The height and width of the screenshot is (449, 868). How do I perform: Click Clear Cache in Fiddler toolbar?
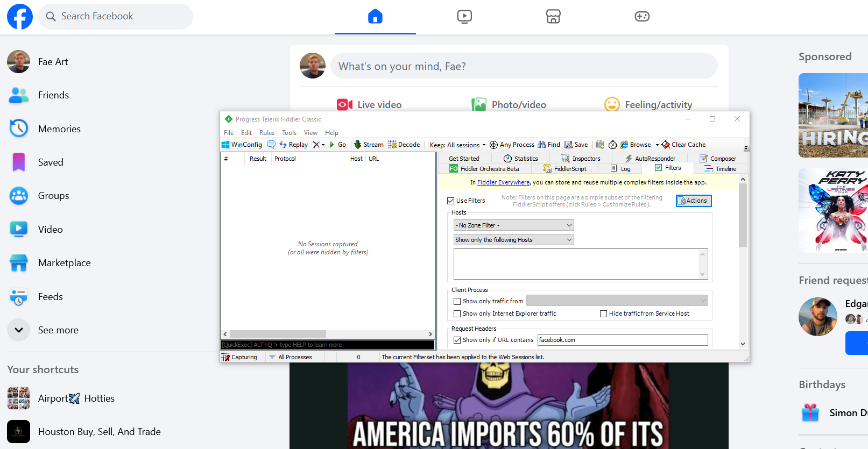[683, 145]
